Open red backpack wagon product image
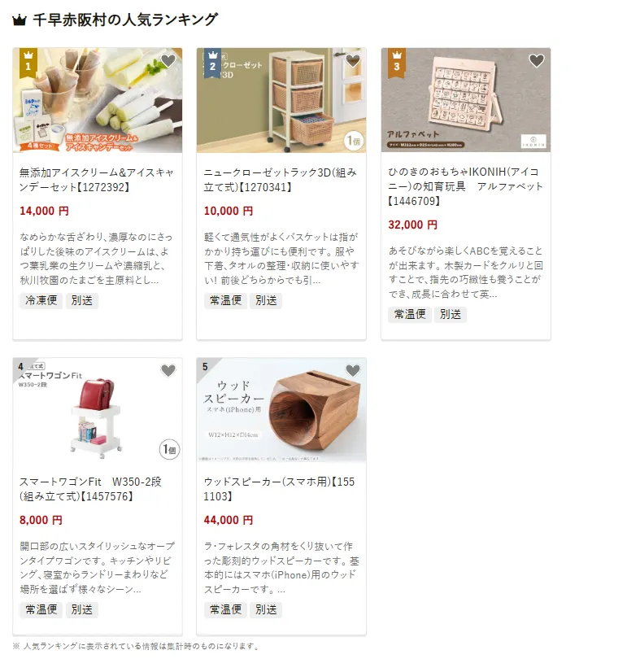The width and height of the screenshot is (627, 672). 98,410
